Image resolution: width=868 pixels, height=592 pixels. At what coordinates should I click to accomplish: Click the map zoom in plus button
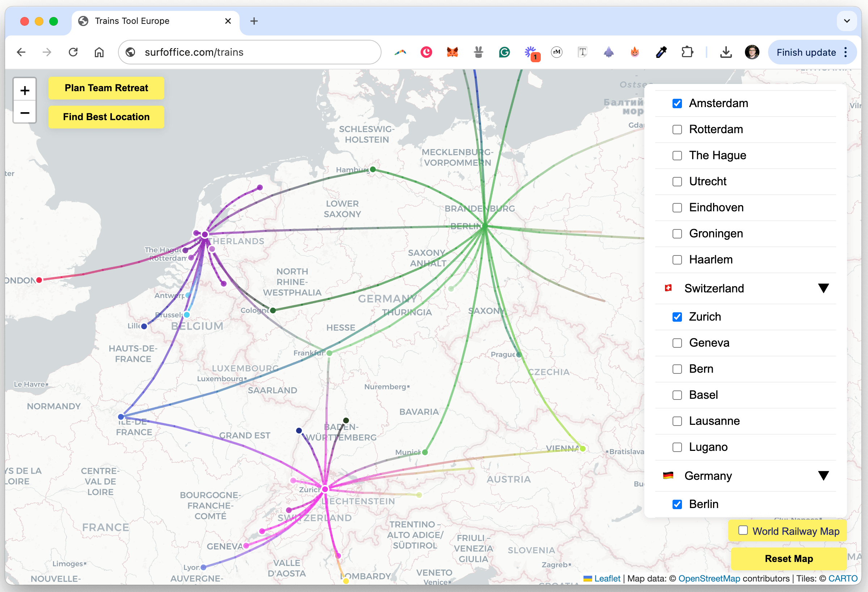click(25, 90)
